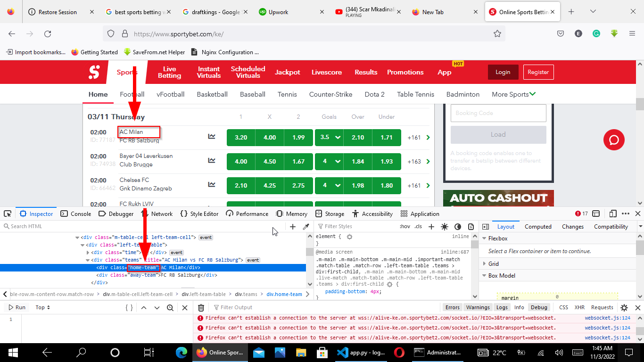Go to next expression in editor history
This screenshot has height=362, width=644.
tap(157, 307)
